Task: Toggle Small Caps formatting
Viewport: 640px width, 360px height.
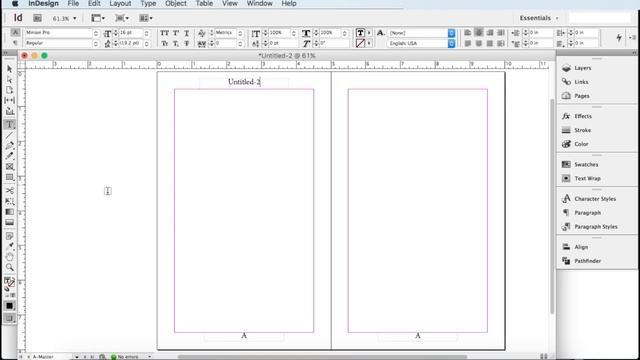Action: pyautogui.click(x=164, y=43)
